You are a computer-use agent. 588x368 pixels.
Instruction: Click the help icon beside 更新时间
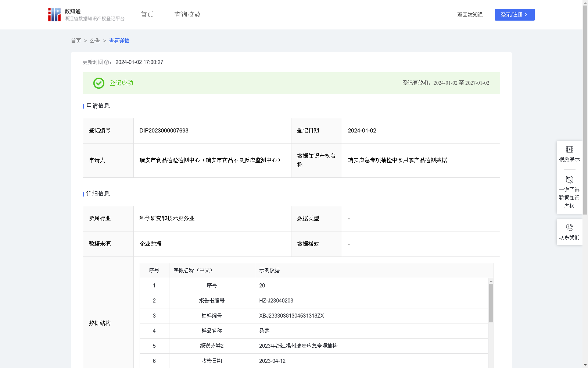107,63
